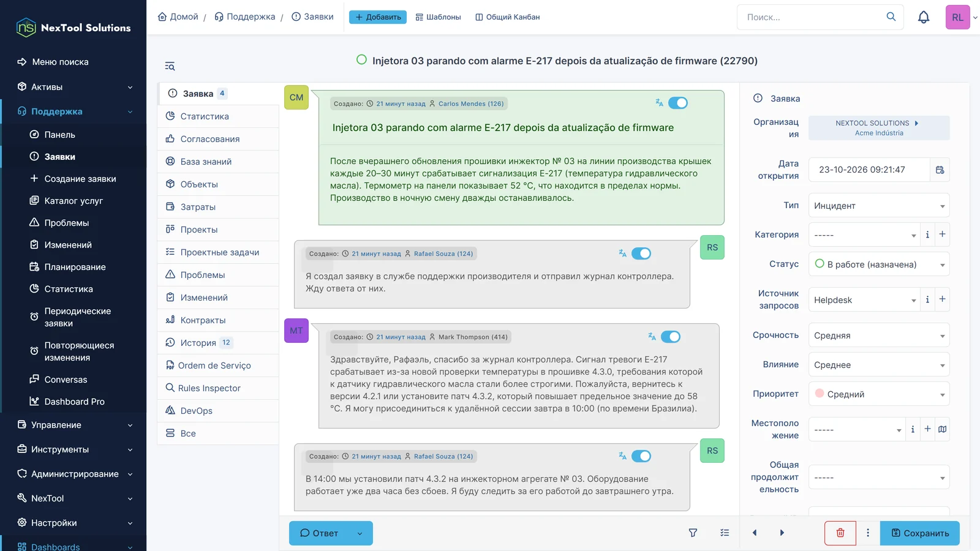Viewport: 980px width, 551px height.
Task: Toggle switch on Mark Thompson's message
Action: (671, 337)
